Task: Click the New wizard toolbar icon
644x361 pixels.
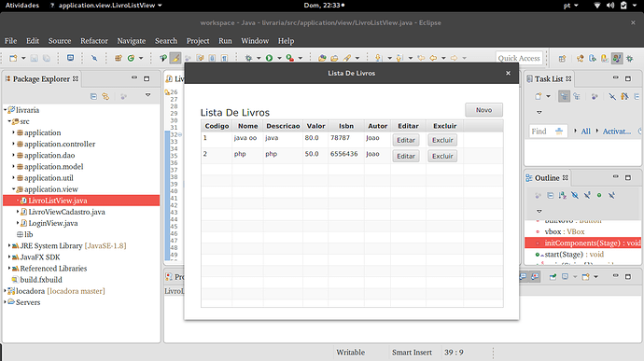Action: (x=13, y=59)
